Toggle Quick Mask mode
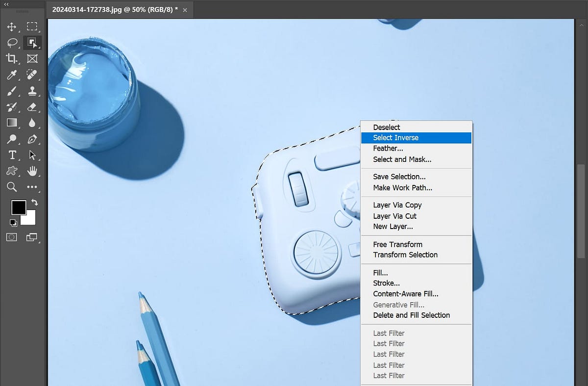The height and width of the screenshot is (386, 588). pyautogui.click(x=12, y=237)
